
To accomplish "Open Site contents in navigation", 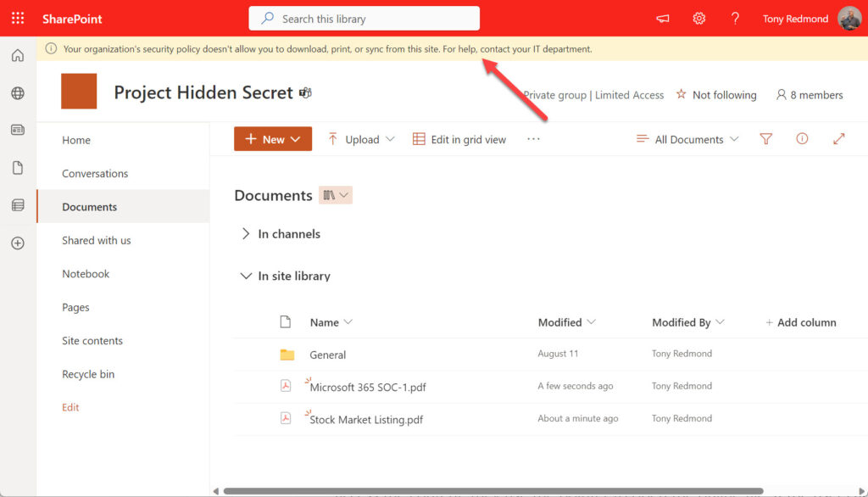I will coord(92,341).
